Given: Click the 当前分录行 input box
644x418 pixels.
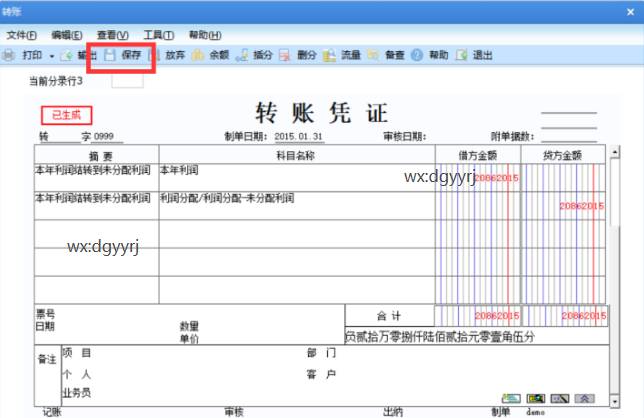Looking at the screenshot, I should [126, 80].
